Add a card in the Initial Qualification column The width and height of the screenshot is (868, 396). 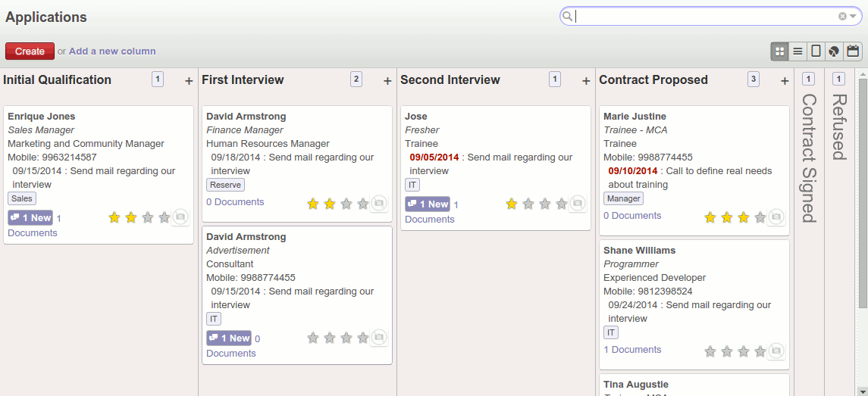tap(189, 81)
